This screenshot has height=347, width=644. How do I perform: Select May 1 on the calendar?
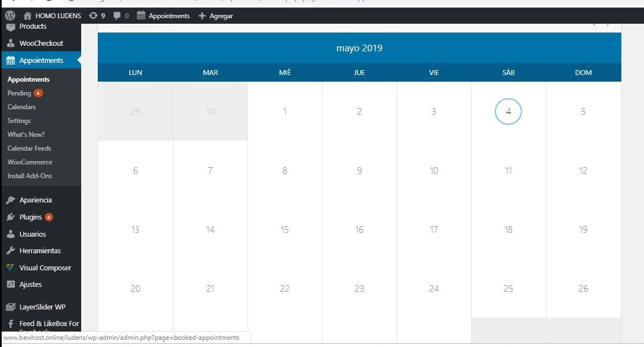(x=284, y=111)
